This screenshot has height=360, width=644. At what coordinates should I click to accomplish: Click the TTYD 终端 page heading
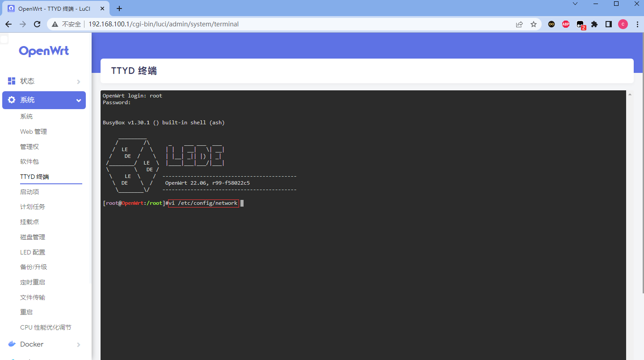click(134, 71)
